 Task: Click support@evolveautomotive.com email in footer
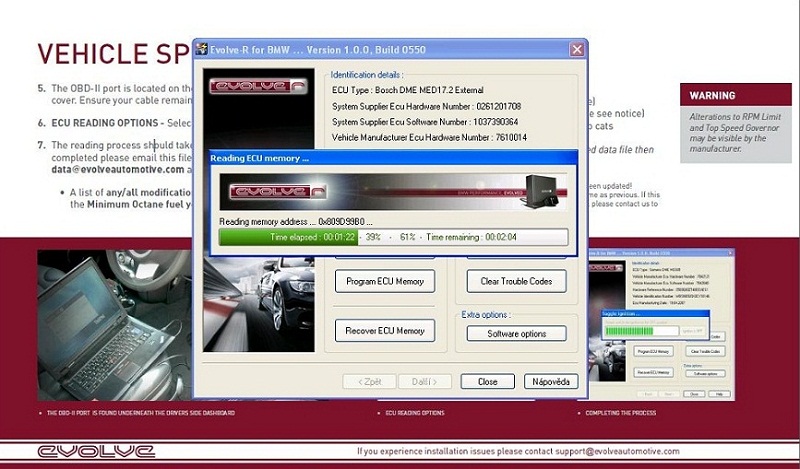click(617, 451)
